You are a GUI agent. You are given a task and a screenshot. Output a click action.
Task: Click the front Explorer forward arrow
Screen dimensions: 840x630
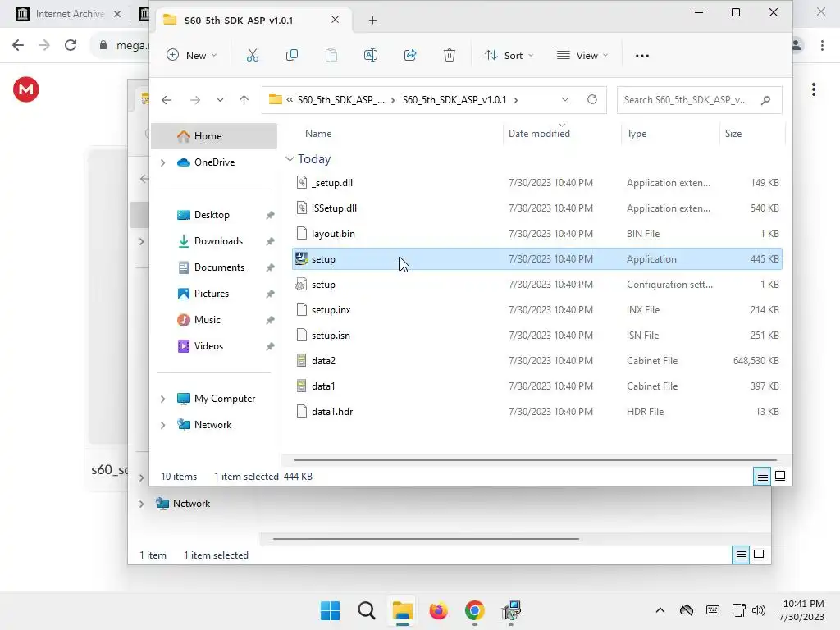195,100
